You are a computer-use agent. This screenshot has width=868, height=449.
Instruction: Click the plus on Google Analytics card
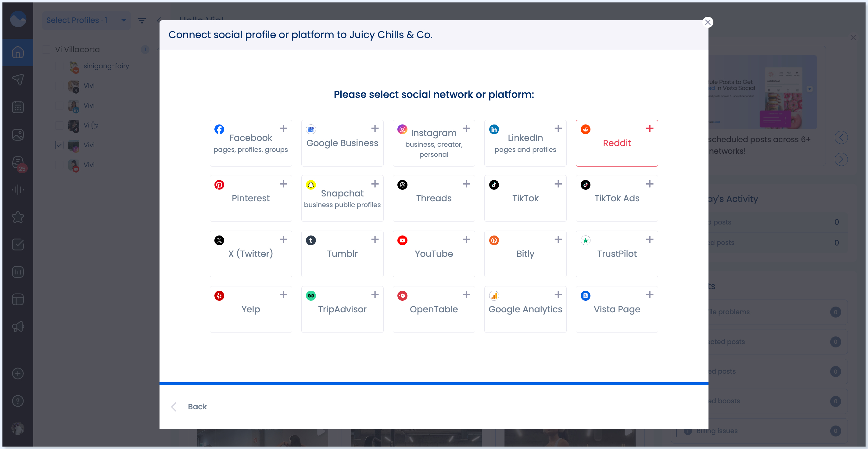[558, 295]
